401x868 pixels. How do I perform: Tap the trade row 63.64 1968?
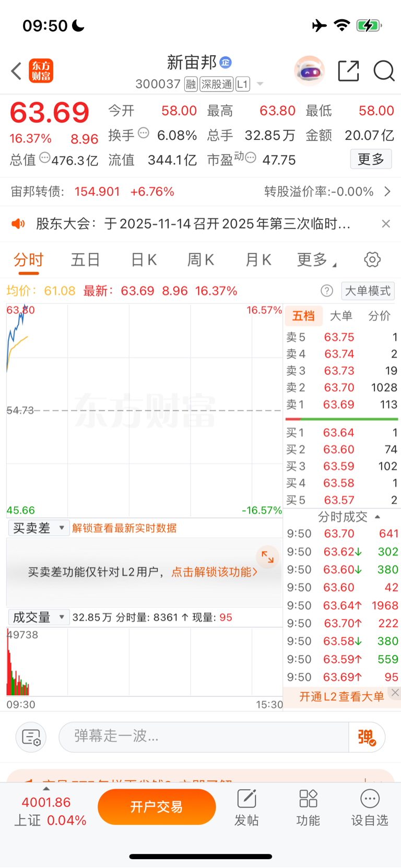[x=343, y=605]
